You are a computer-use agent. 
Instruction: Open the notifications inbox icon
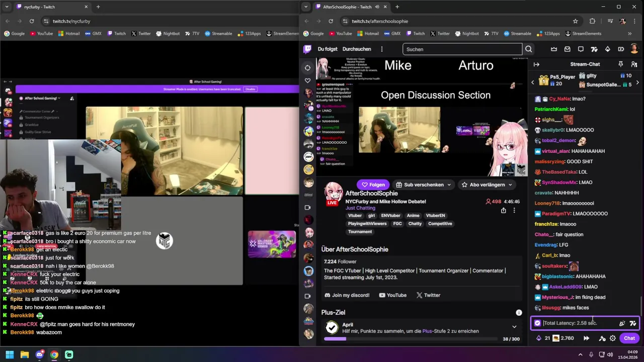click(568, 49)
